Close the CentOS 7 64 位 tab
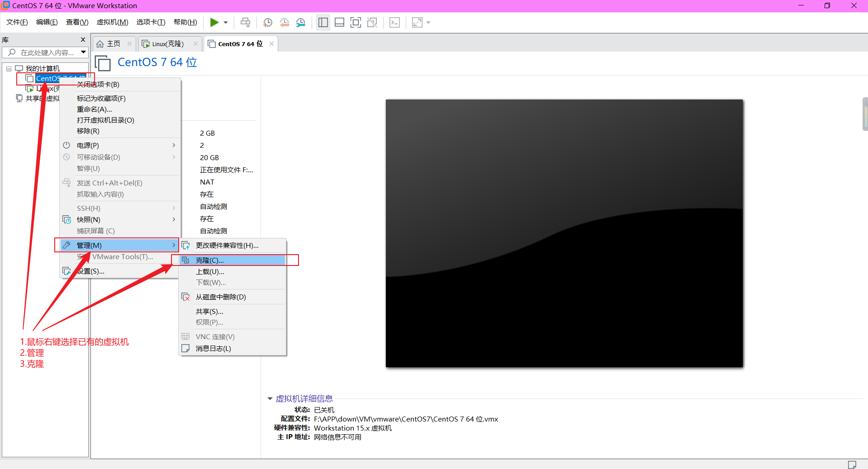Viewport: 868px width, 469px height. [x=271, y=43]
